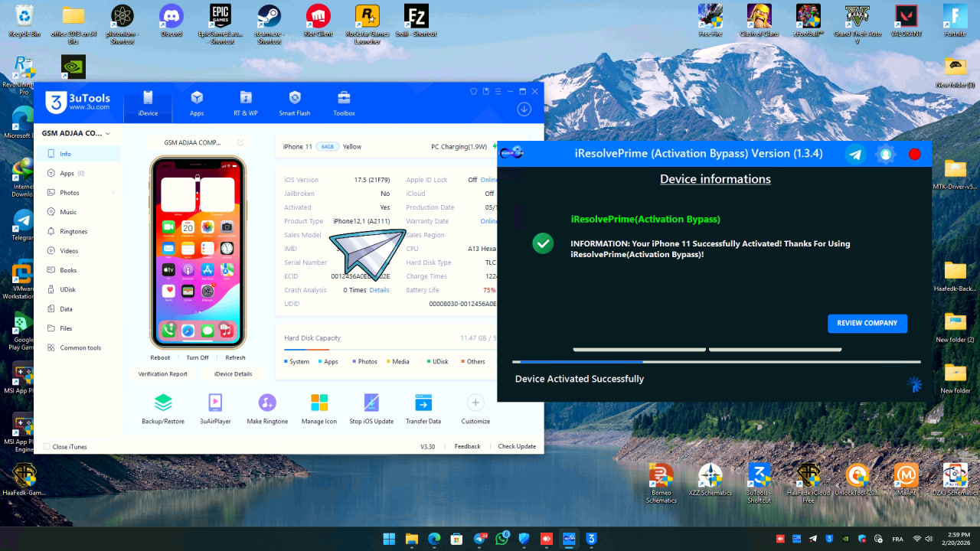Click the Telegram icon in iResolvePrime title bar

coord(855,154)
